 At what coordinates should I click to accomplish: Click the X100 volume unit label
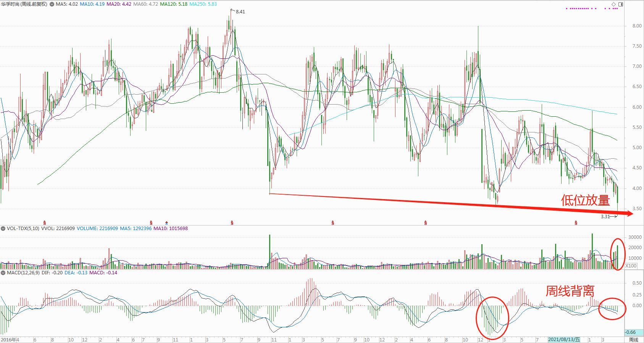[631, 266]
